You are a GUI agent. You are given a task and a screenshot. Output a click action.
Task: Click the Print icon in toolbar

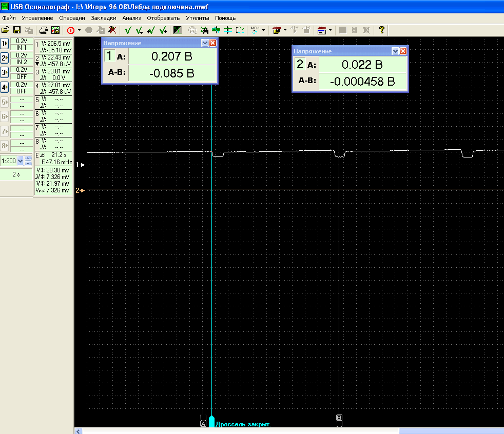point(44,30)
